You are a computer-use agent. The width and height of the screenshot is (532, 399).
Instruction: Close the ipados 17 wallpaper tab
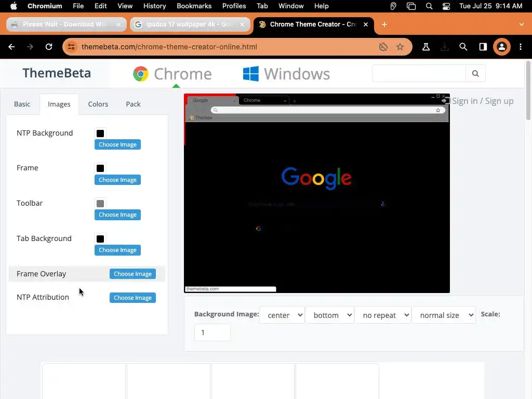(x=242, y=24)
